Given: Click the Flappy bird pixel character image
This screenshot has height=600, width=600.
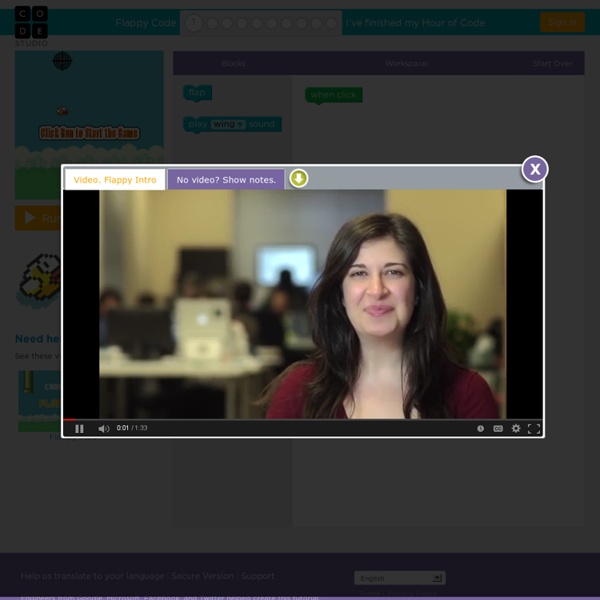Looking at the screenshot, I should pos(40,279).
